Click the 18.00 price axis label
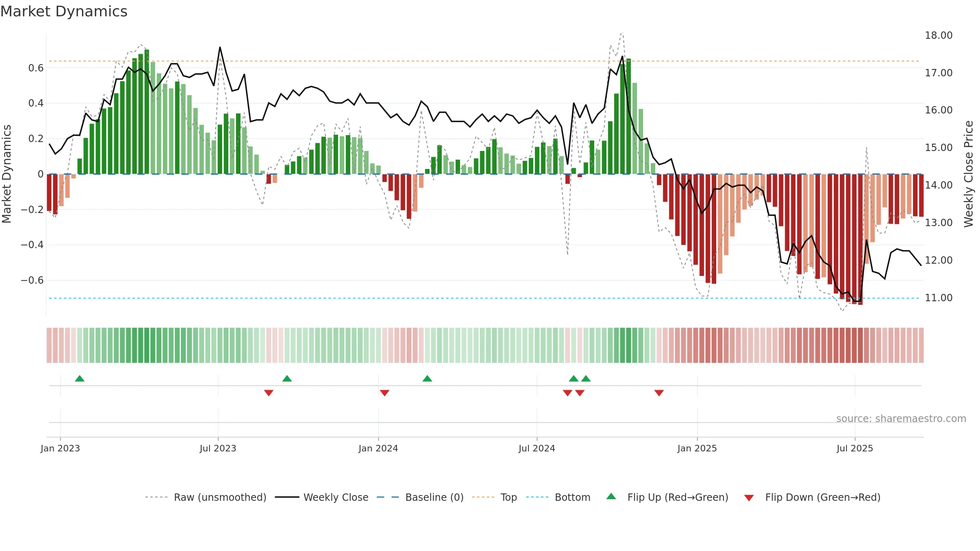The image size is (980, 551). pyautogui.click(x=939, y=36)
